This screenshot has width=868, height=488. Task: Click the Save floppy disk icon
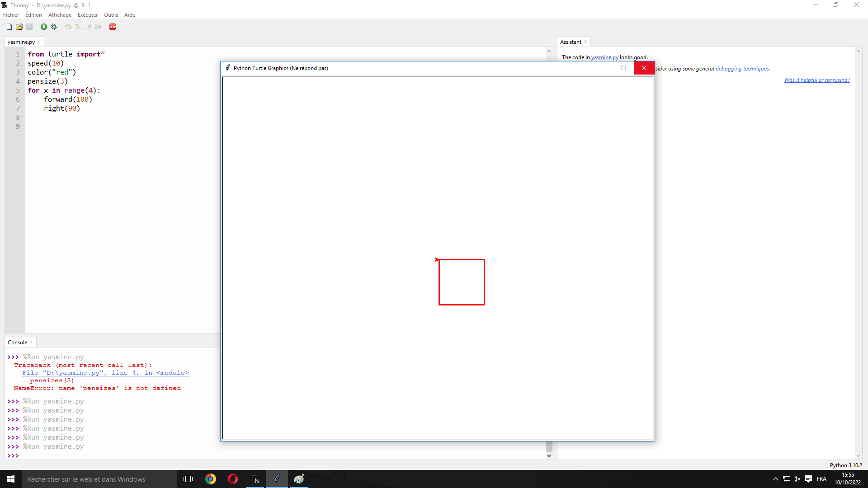[29, 27]
